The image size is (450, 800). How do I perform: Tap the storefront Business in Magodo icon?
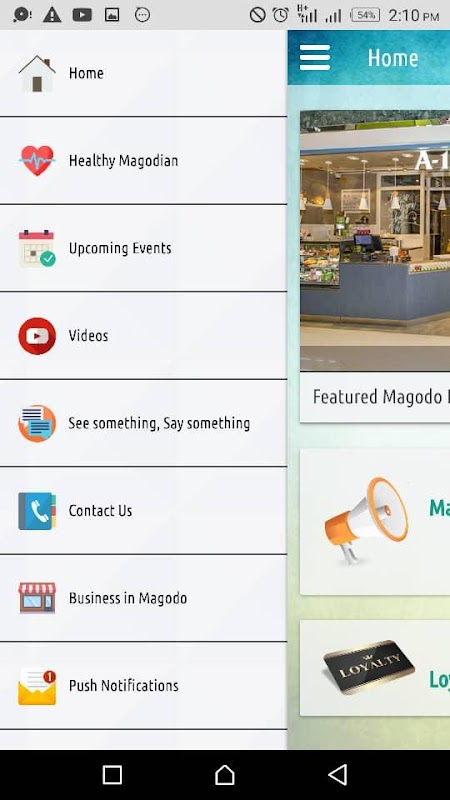[x=37, y=598]
